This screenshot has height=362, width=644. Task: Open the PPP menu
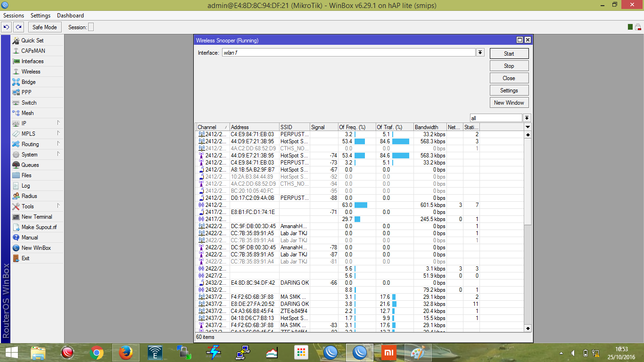click(x=37, y=92)
